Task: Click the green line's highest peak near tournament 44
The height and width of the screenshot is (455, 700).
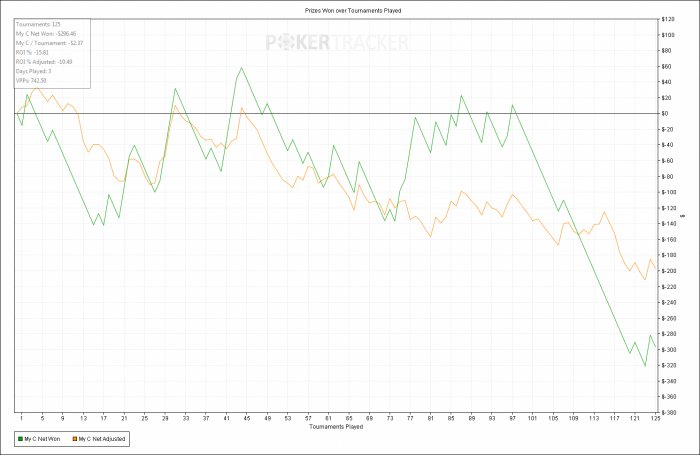Action: (x=242, y=68)
